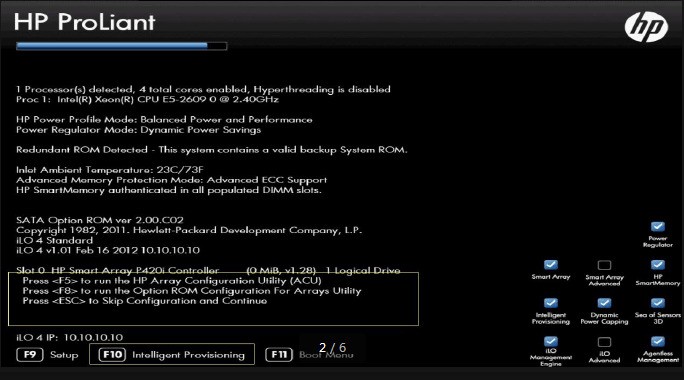Enable the Smart Array Advanced checkbox

[604, 265]
